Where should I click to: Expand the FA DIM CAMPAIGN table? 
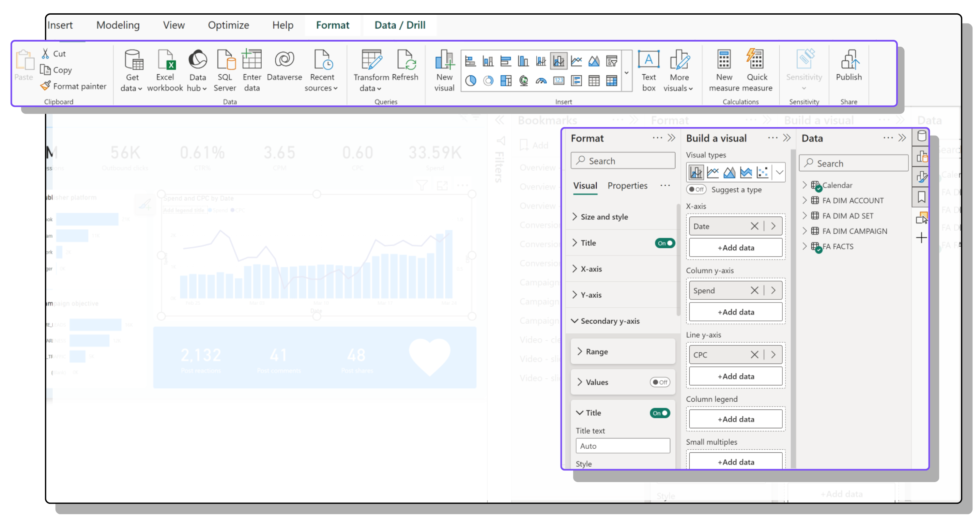804,231
